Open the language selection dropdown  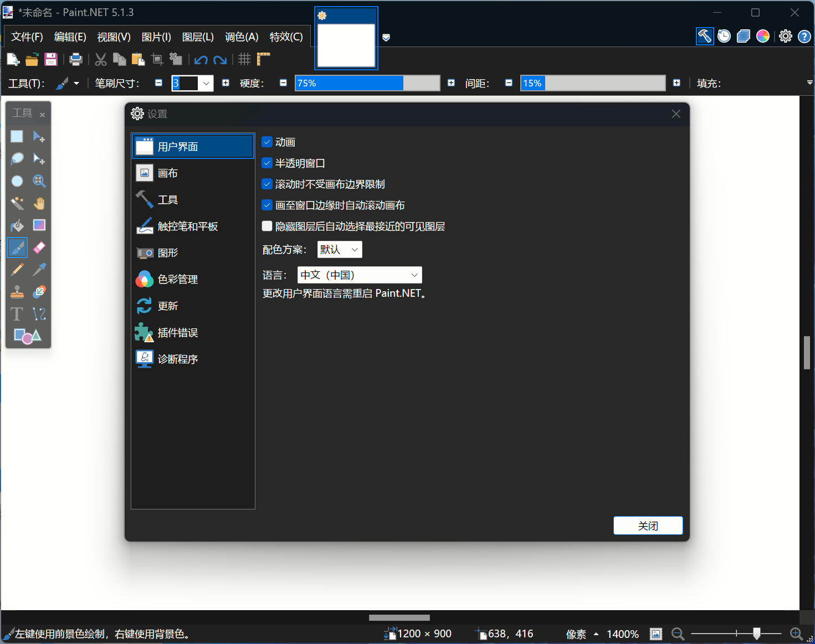(359, 275)
